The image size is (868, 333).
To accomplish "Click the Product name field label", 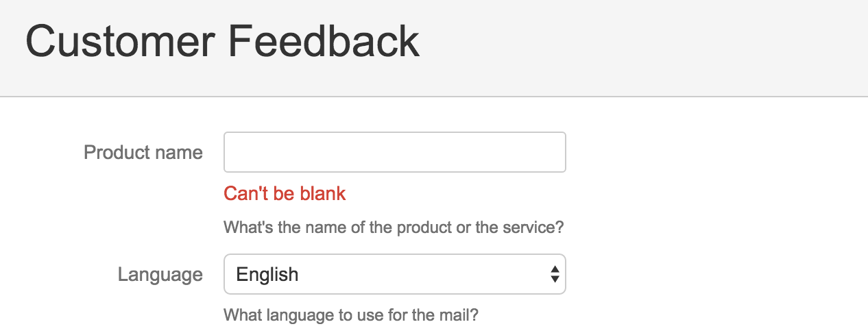I will (x=143, y=152).
